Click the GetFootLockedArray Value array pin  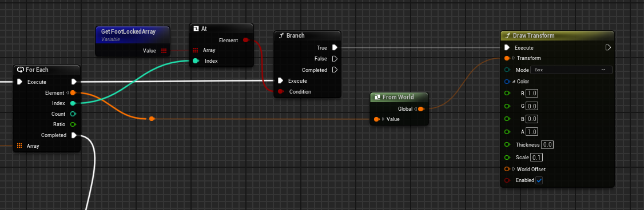click(x=164, y=51)
